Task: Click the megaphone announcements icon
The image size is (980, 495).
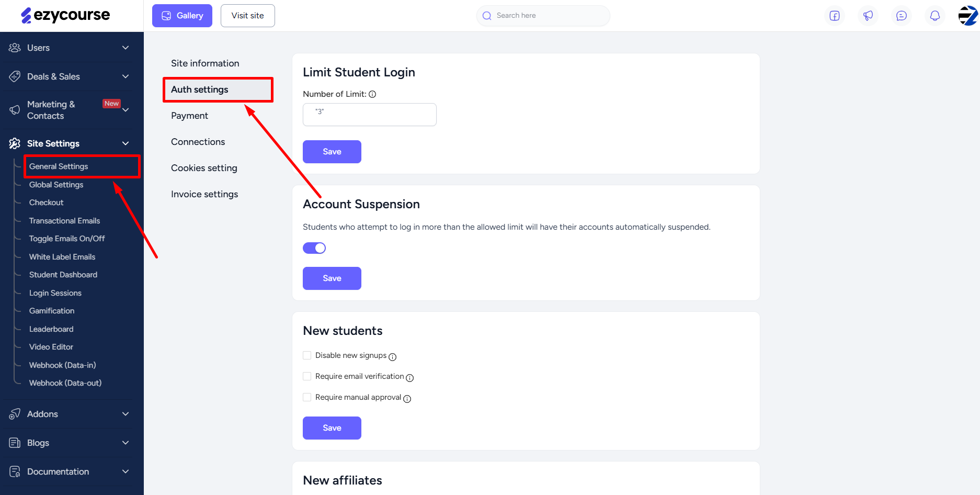Action: [x=868, y=16]
